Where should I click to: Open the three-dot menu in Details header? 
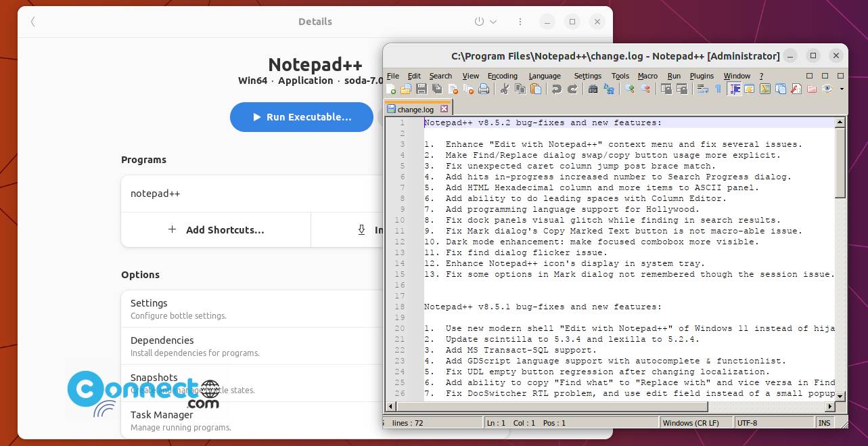(520, 22)
